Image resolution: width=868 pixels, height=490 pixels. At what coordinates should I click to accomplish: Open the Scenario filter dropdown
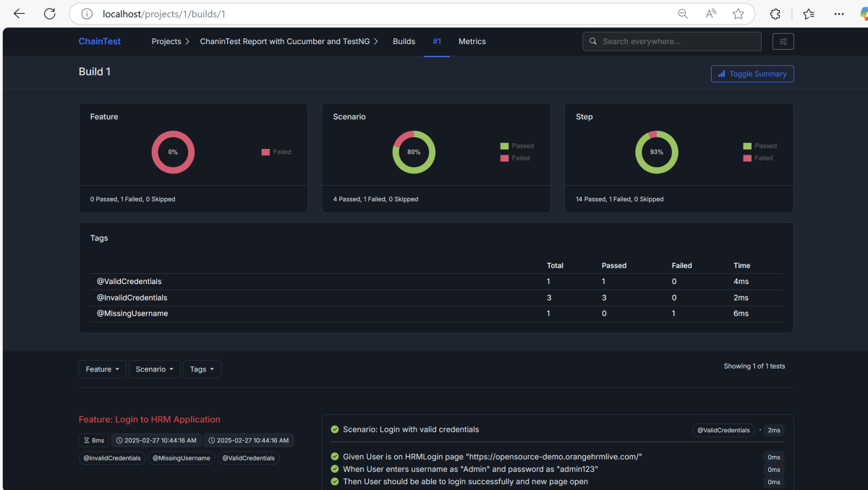click(x=154, y=369)
